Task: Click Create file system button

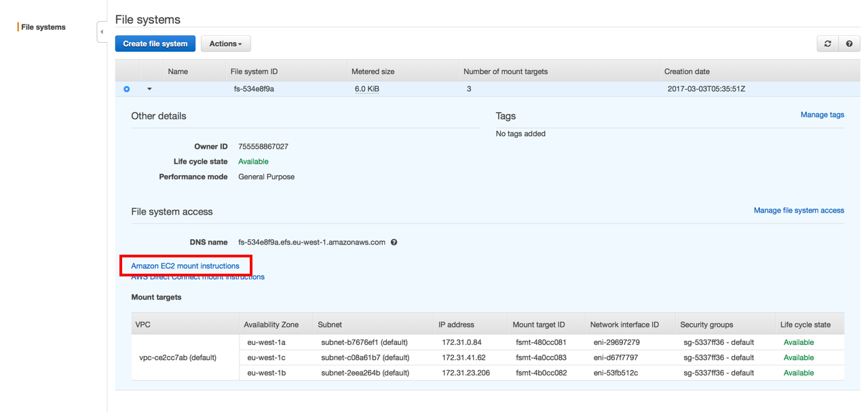Action: 155,43
